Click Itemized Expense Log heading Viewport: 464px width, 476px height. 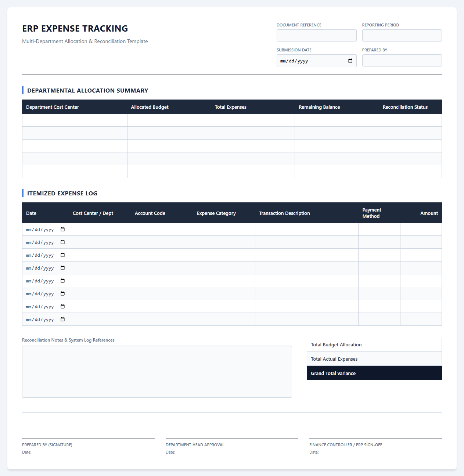coord(62,193)
